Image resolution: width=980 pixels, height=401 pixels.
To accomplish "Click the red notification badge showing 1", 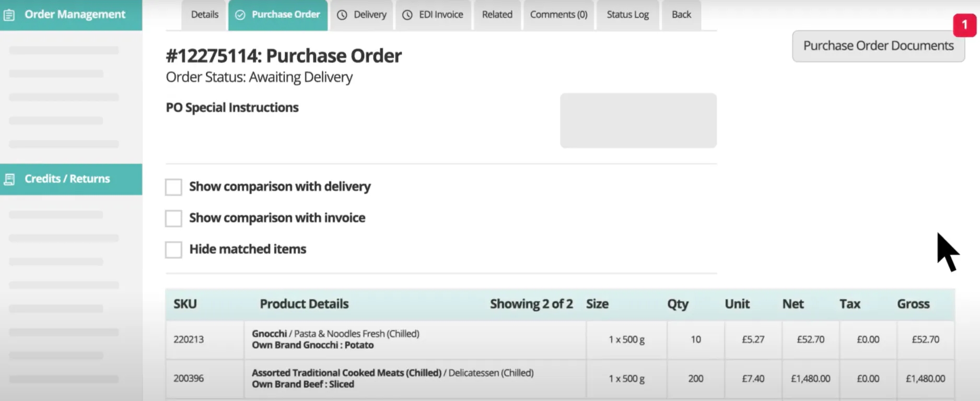I will [964, 25].
